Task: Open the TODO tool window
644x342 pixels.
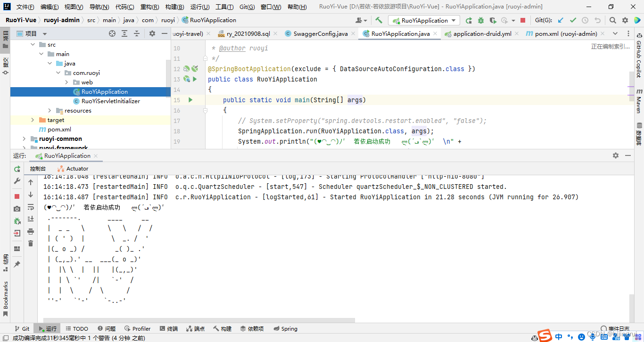Action: pos(77,329)
